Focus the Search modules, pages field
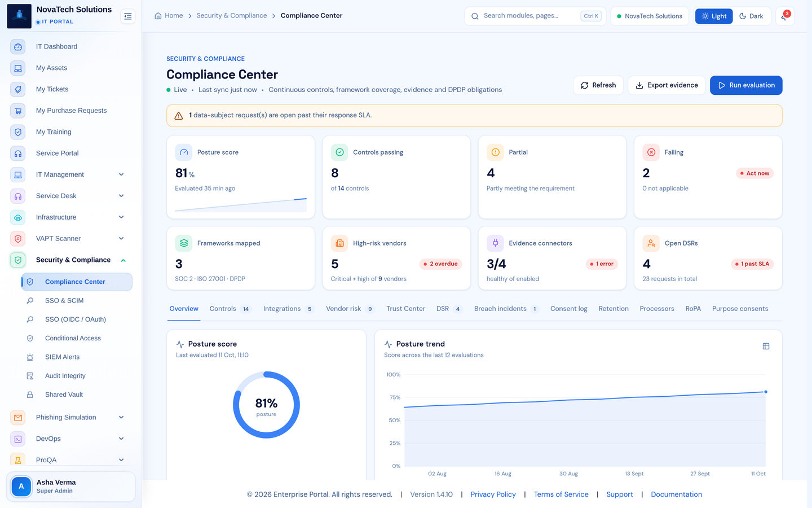The width and height of the screenshot is (812, 508). click(x=535, y=16)
